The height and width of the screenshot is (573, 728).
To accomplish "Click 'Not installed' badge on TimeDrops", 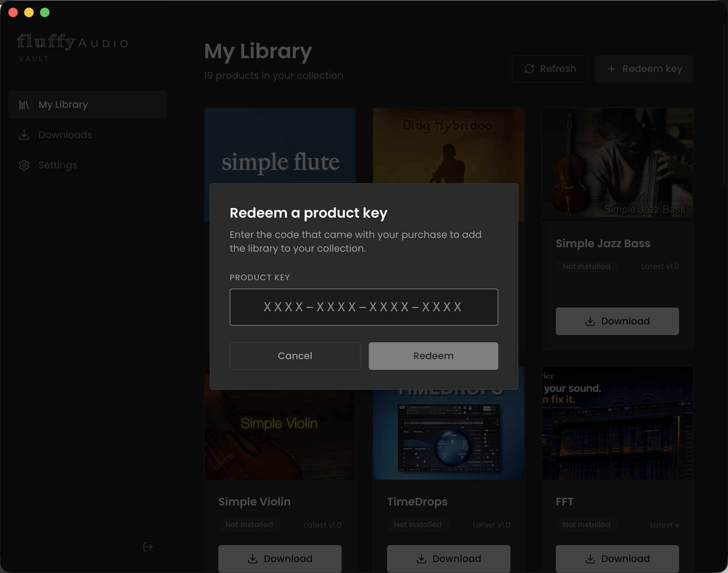I will (417, 524).
